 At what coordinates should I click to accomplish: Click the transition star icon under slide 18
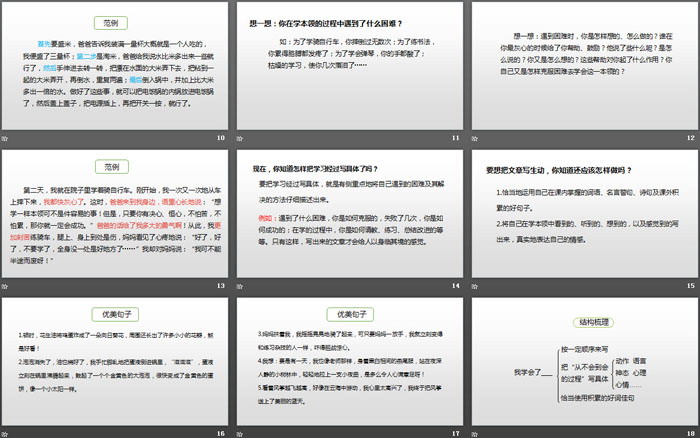point(474,433)
